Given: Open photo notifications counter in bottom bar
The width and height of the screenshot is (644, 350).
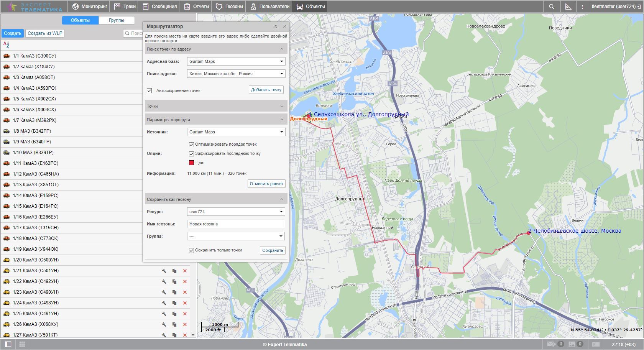Looking at the screenshot, I should (575, 344).
